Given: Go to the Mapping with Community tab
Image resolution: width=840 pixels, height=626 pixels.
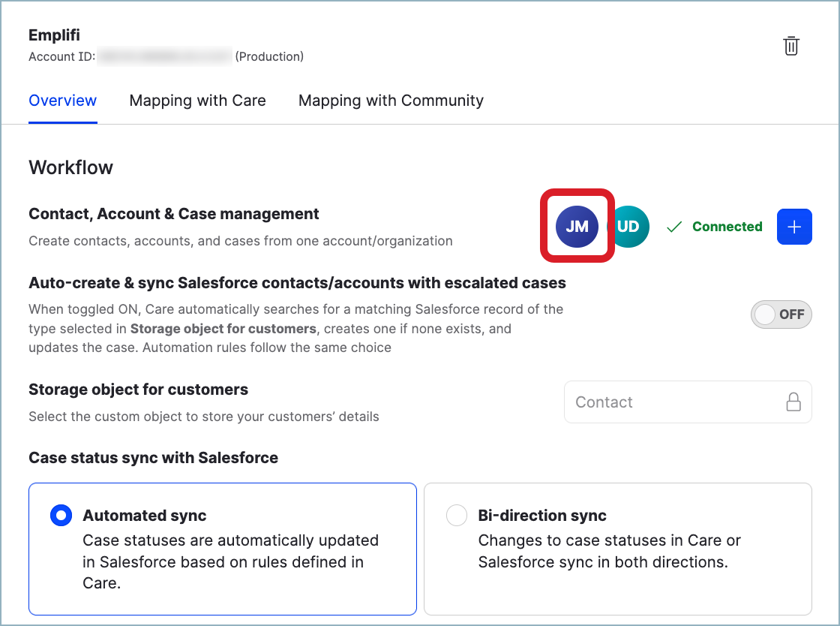Looking at the screenshot, I should click(x=391, y=101).
